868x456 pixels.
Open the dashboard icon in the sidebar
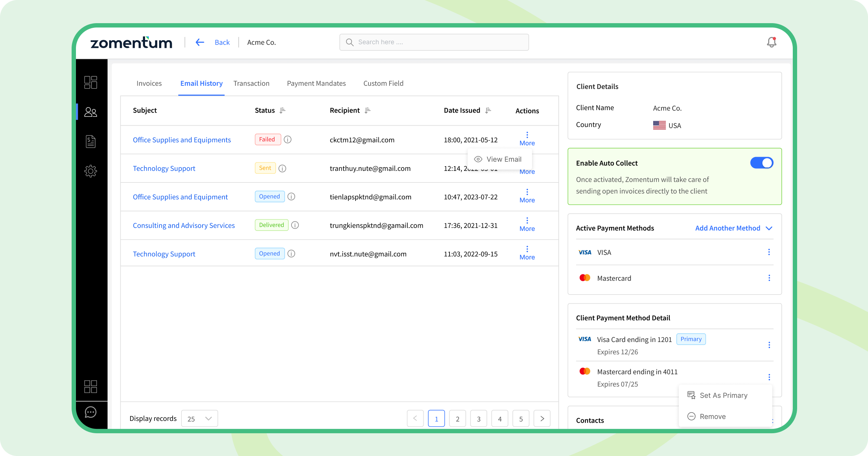click(91, 82)
